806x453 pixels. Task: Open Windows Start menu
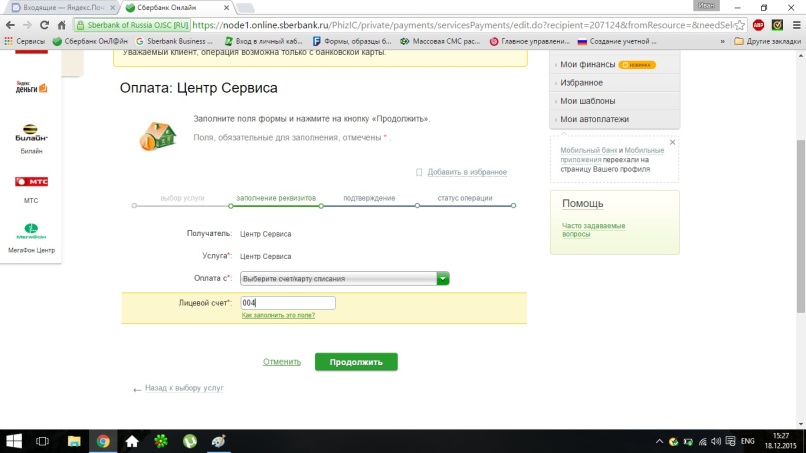tap(14, 441)
